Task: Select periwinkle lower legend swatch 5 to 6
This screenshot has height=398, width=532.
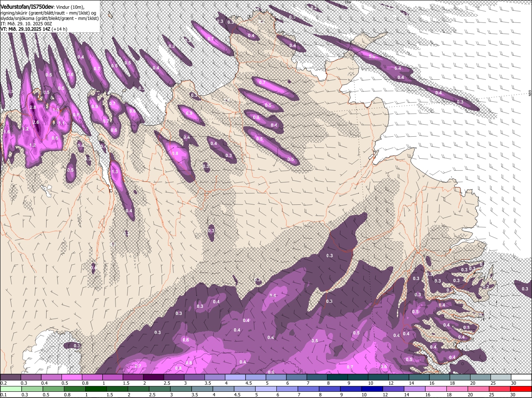Action: [266, 388]
